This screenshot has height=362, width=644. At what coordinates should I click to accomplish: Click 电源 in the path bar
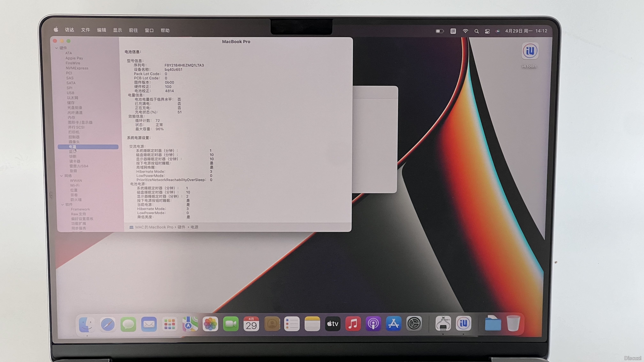coord(194,227)
